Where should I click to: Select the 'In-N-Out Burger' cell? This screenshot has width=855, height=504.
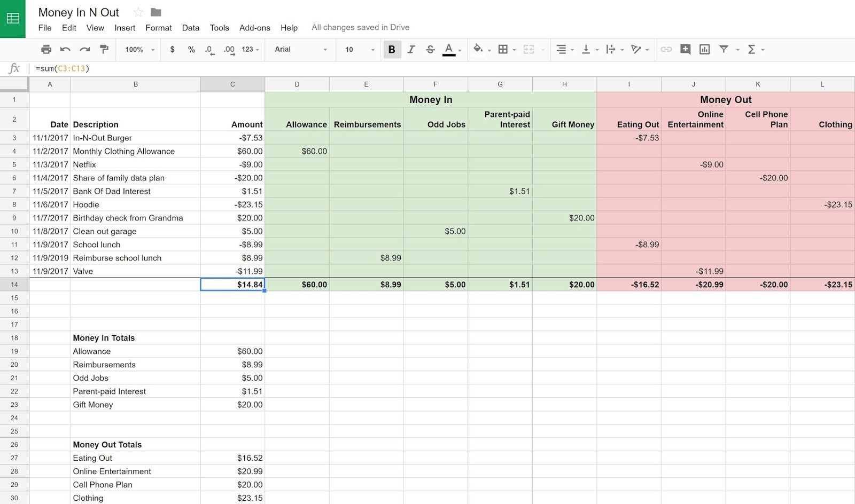[x=136, y=138]
